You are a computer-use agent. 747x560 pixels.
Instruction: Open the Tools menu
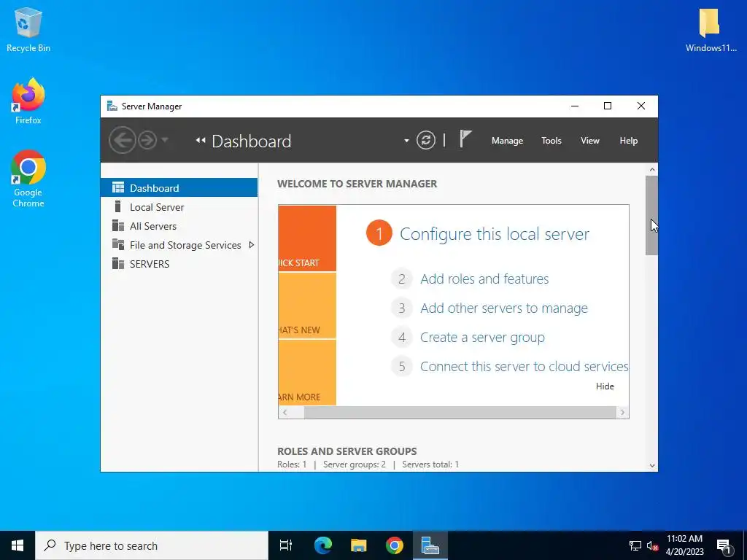coord(551,141)
